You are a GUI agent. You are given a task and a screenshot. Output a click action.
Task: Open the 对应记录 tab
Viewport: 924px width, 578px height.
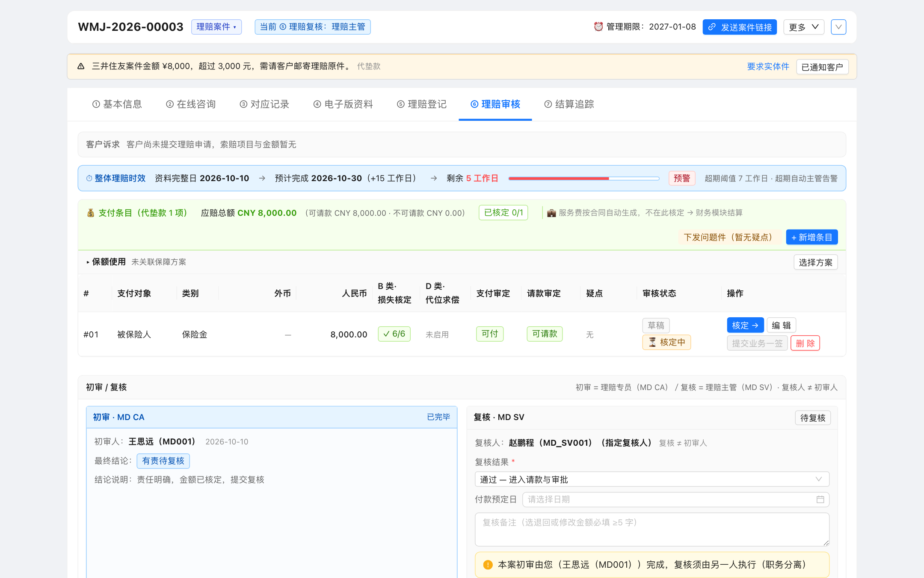pyautogui.click(x=264, y=104)
